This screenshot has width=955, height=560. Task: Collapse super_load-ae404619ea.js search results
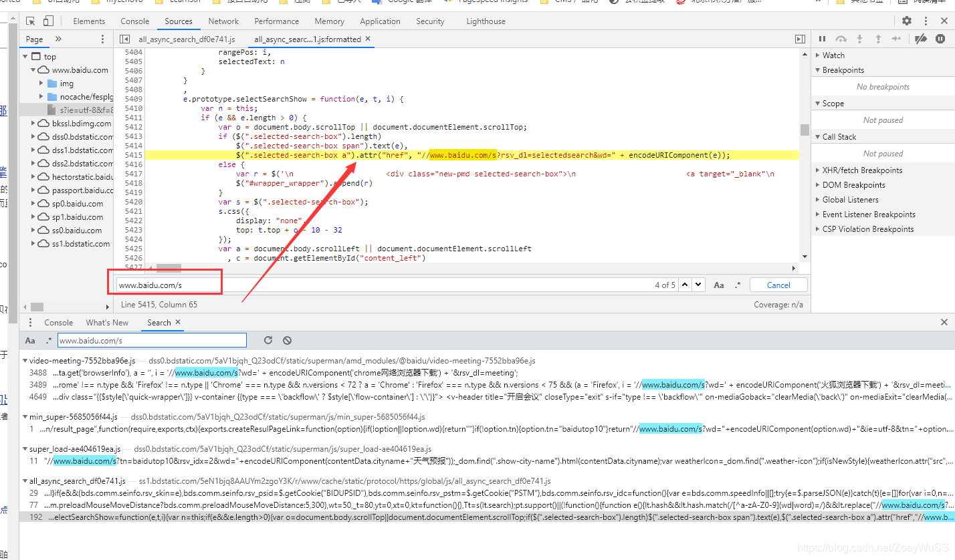(x=25, y=449)
